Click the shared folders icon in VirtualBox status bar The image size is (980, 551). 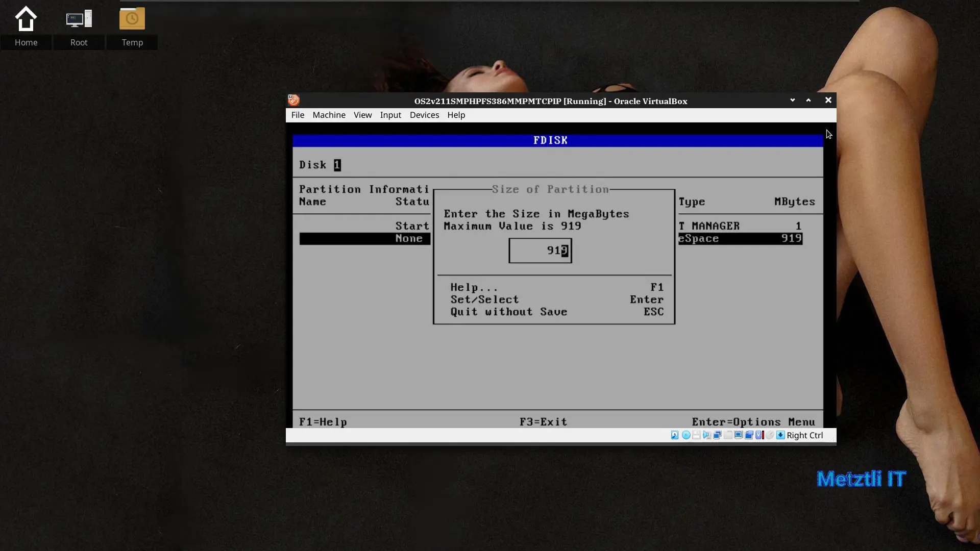click(x=728, y=435)
